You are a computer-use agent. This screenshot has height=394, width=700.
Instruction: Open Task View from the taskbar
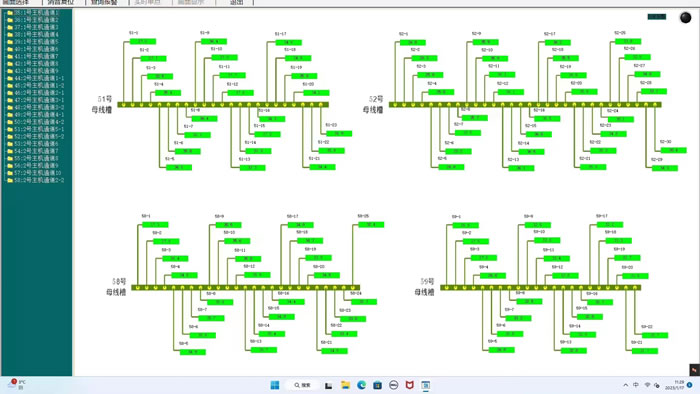click(x=329, y=385)
